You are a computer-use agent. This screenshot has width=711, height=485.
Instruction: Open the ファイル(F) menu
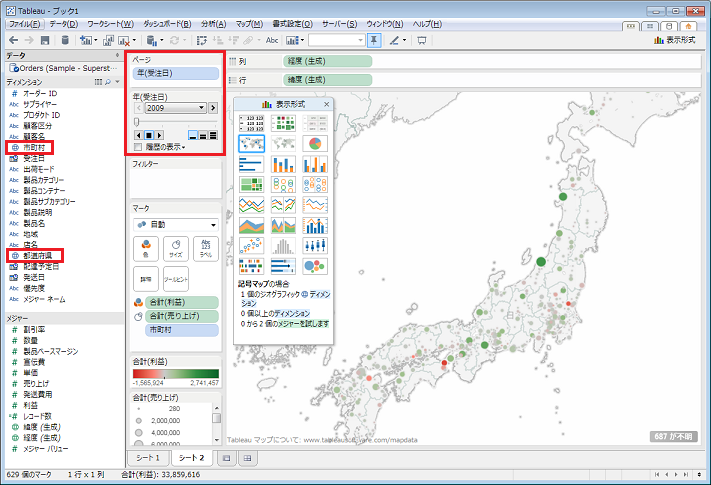(x=24, y=24)
